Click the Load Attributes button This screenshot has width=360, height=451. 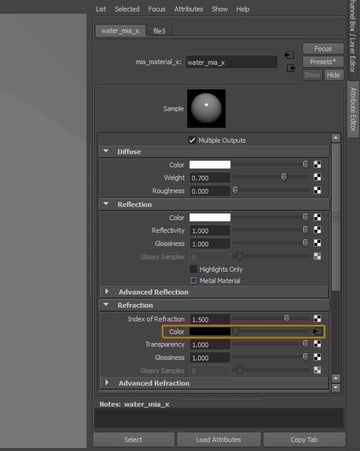pyautogui.click(x=218, y=440)
